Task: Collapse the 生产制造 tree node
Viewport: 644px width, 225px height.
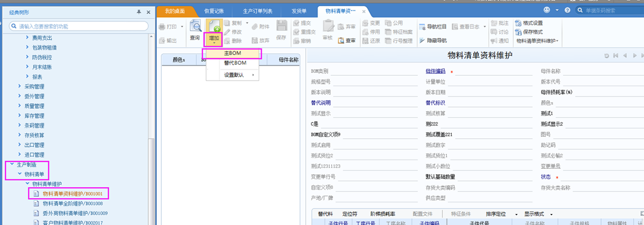Action: coord(12,164)
